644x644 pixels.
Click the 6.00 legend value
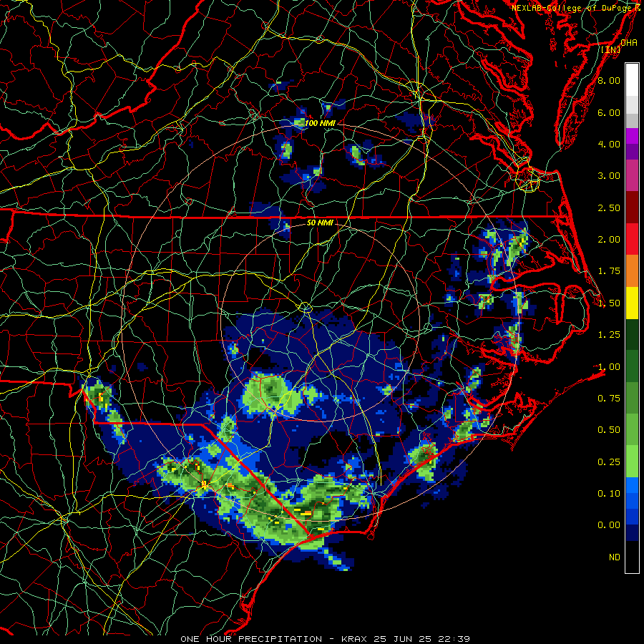609,112
